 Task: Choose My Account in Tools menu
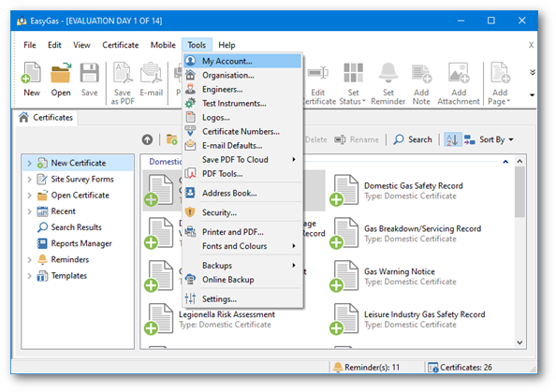[242, 61]
